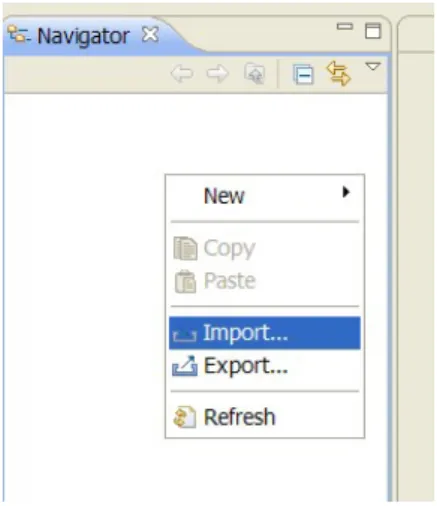437x506 pixels.
Task: Click the Refresh page icon
Action: (184, 417)
